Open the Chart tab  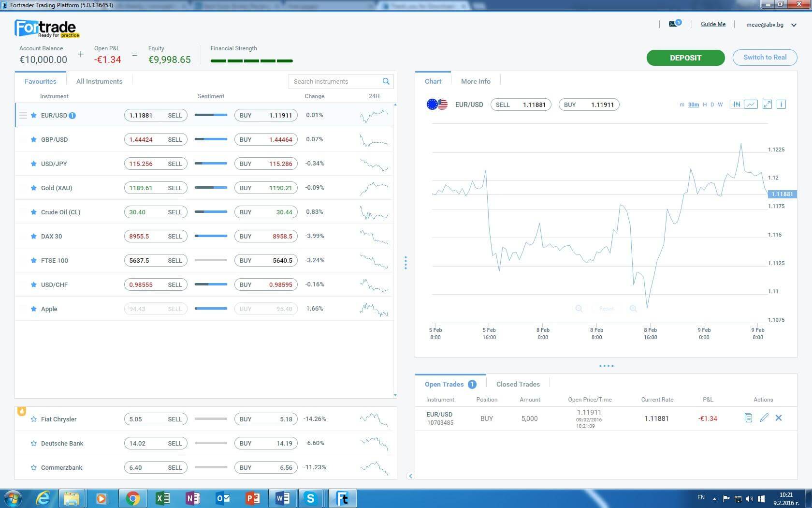[x=433, y=81]
